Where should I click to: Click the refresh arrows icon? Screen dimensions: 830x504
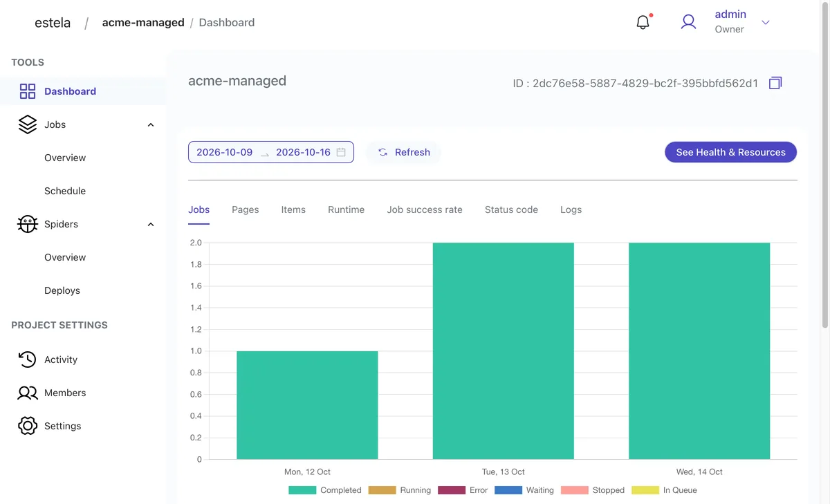point(382,152)
